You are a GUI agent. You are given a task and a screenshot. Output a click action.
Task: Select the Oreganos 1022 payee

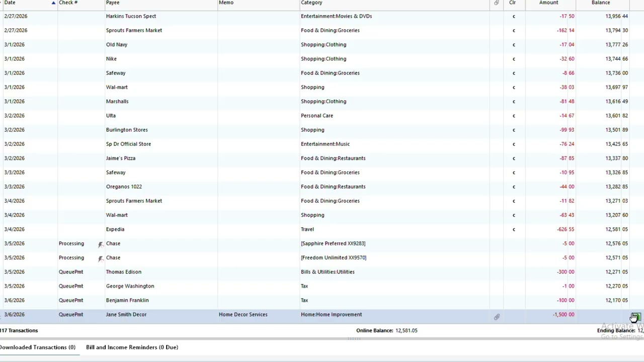[x=124, y=187]
